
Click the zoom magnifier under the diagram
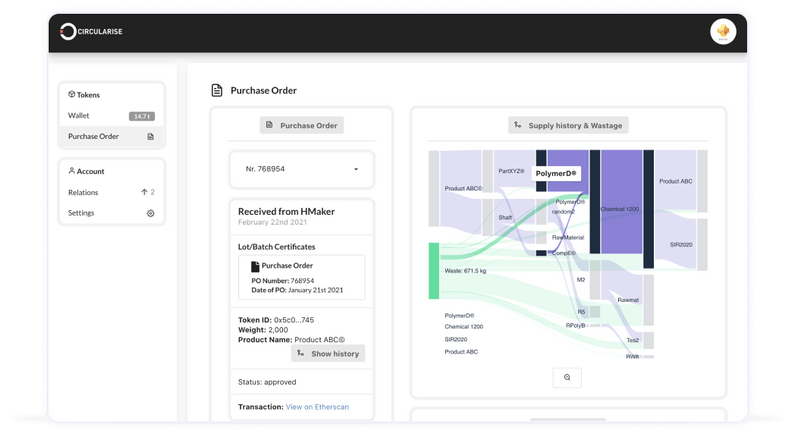pos(567,378)
